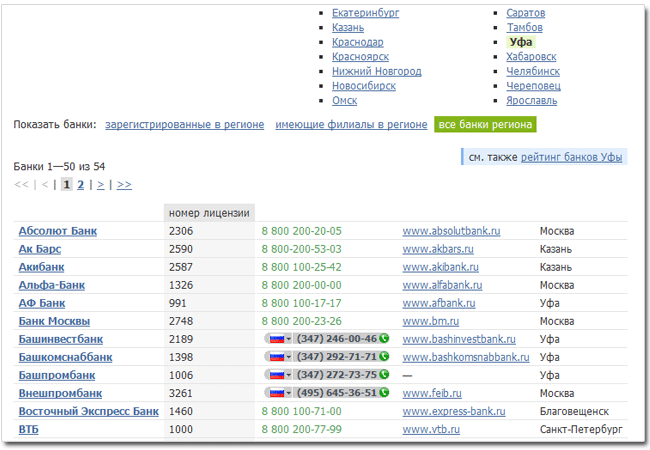Visit www.alfabank.ru website link
The image size is (650, 450).
click(x=442, y=285)
